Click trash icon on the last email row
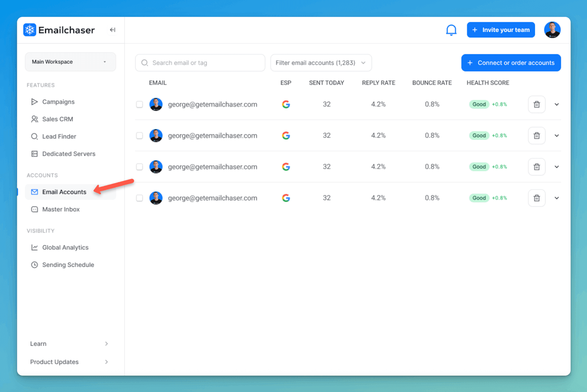 (537, 198)
